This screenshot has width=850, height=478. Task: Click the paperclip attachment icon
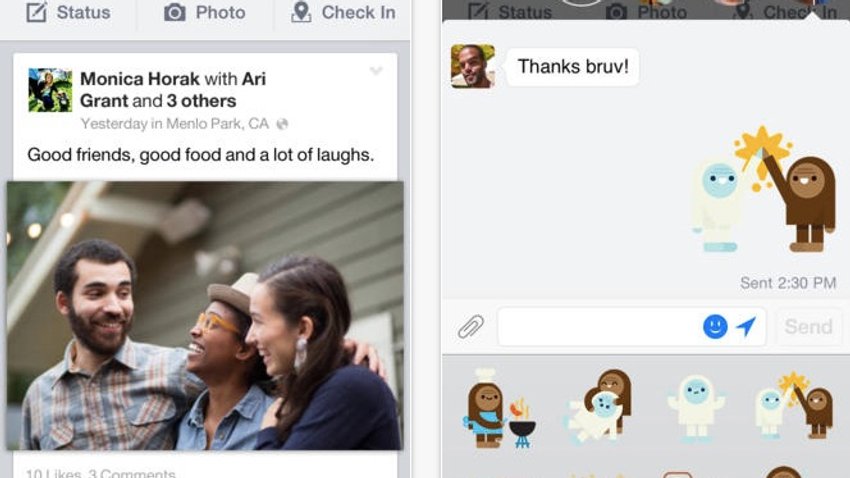tap(470, 327)
